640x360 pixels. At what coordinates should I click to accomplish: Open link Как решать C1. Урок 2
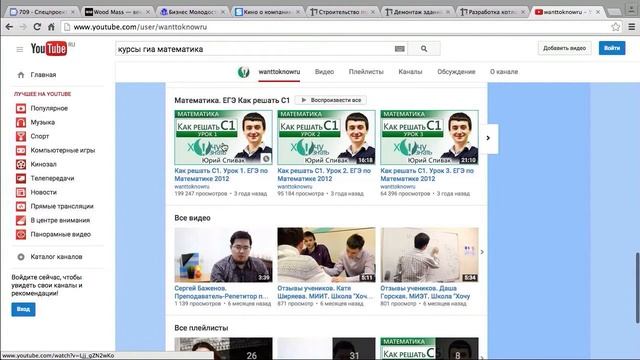pyautogui.click(x=324, y=175)
